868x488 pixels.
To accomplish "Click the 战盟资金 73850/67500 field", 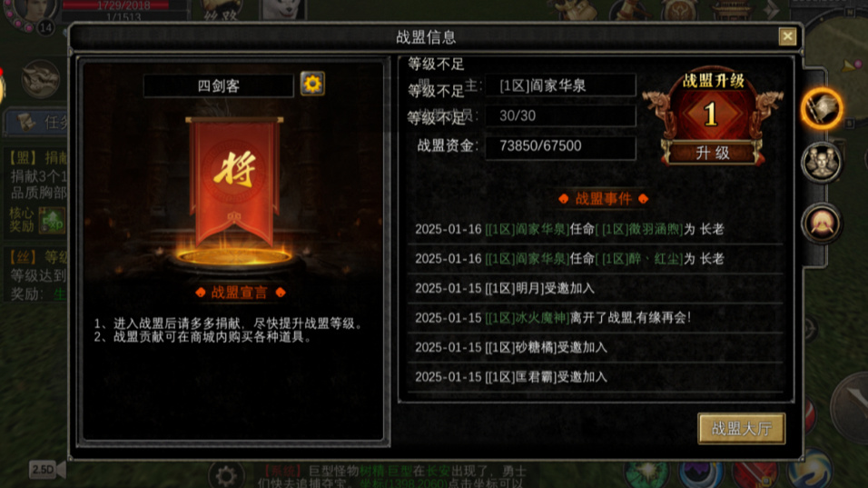I will click(x=560, y=146).
